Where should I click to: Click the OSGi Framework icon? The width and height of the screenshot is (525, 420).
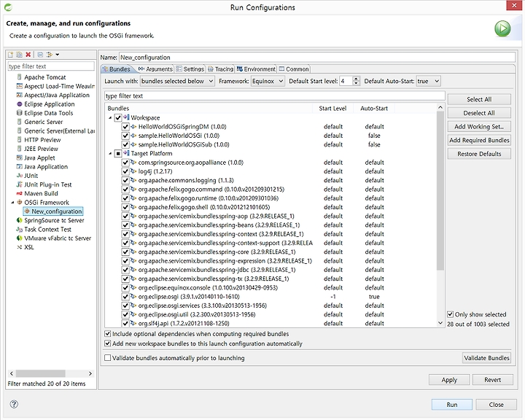pyautogui.click(x=20, y=202)
